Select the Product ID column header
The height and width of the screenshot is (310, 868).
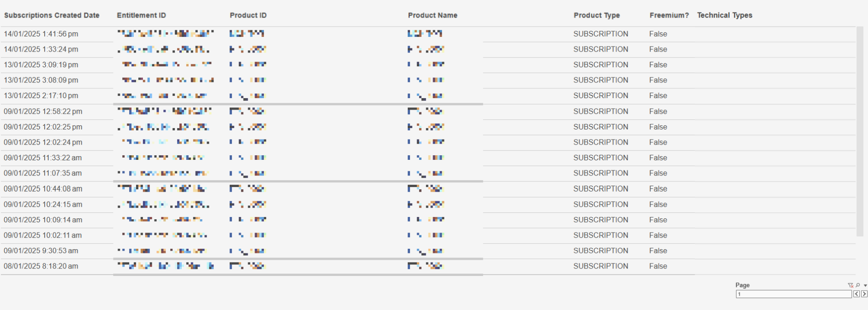coord(248,15)
